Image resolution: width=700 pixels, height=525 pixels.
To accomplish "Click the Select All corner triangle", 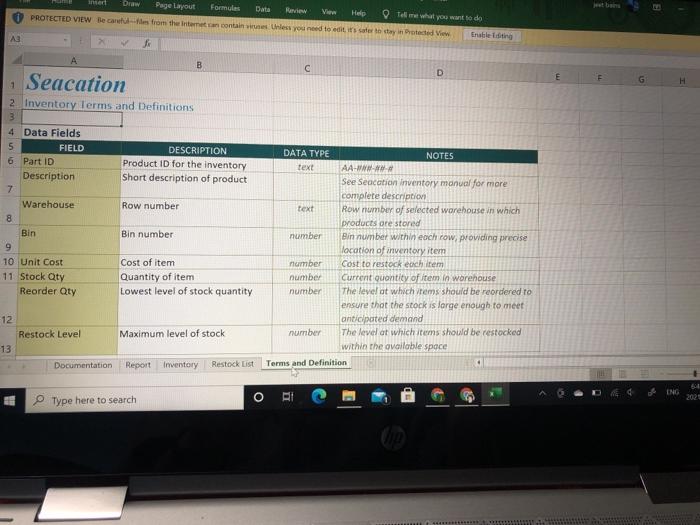I will tap(17, 58).
